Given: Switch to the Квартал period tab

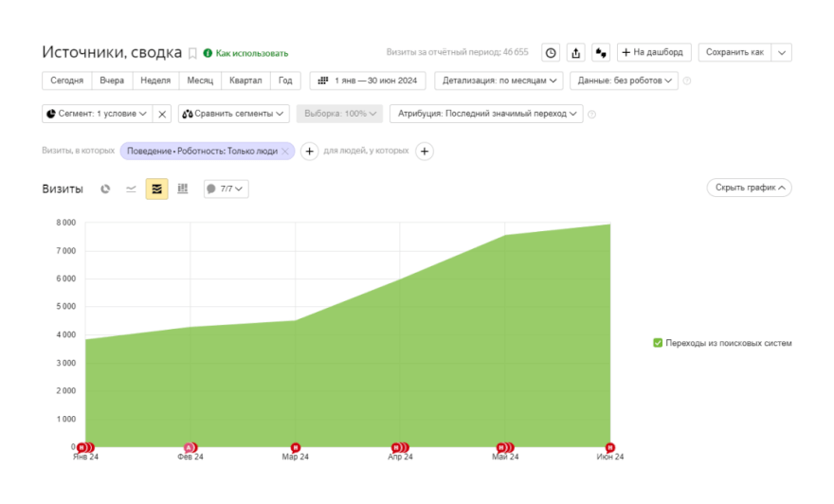Looking at the screenshot, I should [245, 81].
